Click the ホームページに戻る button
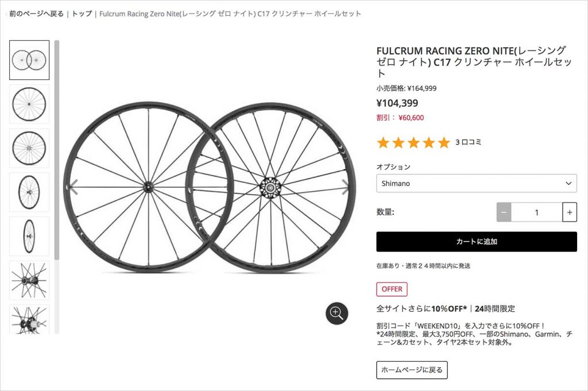This screenshot has width=588, height=391. tap(411, 370)
